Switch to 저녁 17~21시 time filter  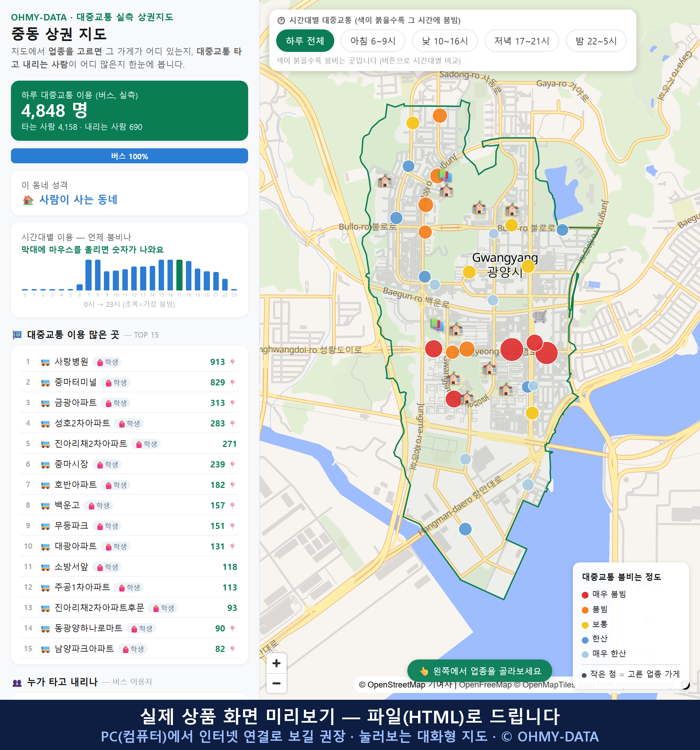(x=522, y=41)
